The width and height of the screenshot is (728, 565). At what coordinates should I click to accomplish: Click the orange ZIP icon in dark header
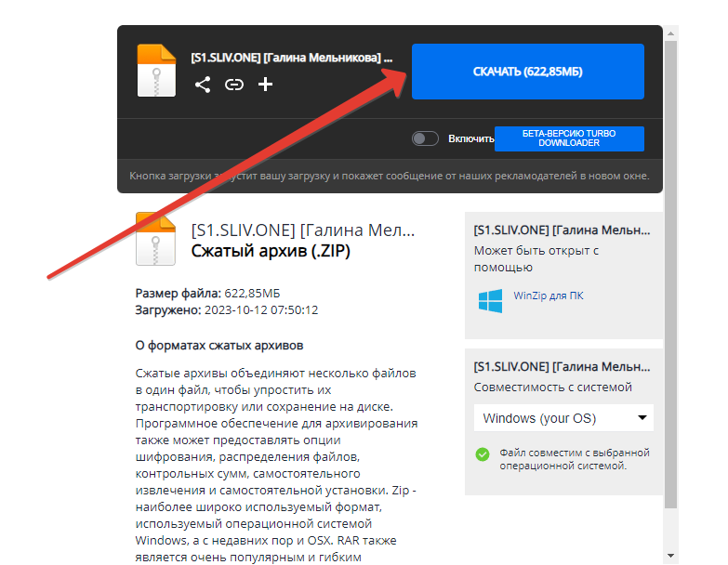pos(156,71)
